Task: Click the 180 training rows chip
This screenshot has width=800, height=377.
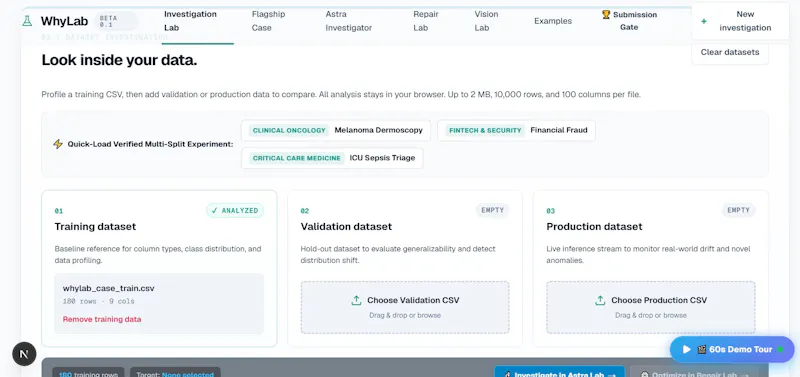Action: point(88,373)
